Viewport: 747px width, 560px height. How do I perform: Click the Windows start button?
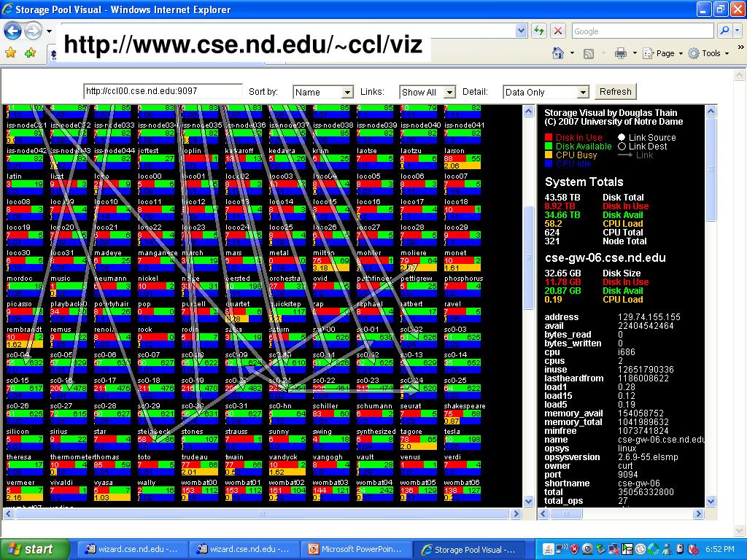pyautogui.click(x=34, y=549)
